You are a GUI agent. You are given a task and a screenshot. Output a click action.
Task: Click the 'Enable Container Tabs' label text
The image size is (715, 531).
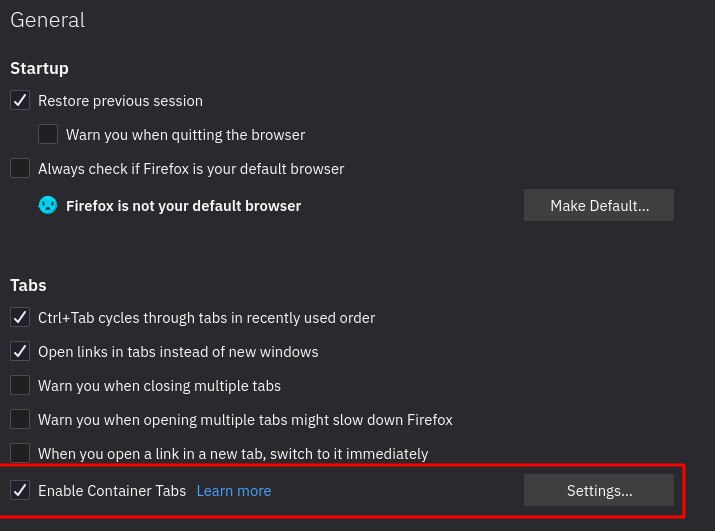112,491
